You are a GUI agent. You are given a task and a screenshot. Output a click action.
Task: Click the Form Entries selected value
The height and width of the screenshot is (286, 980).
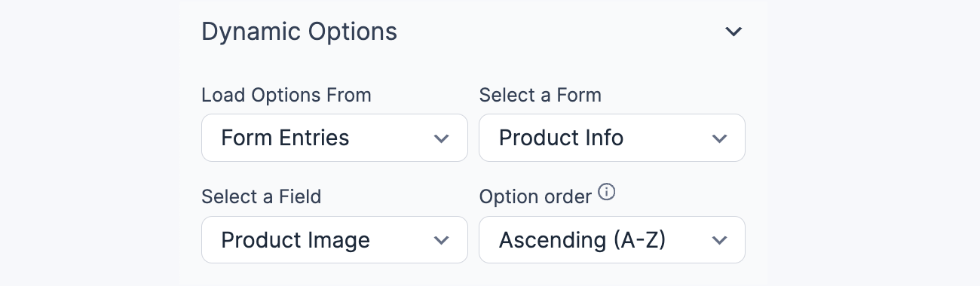285,138
